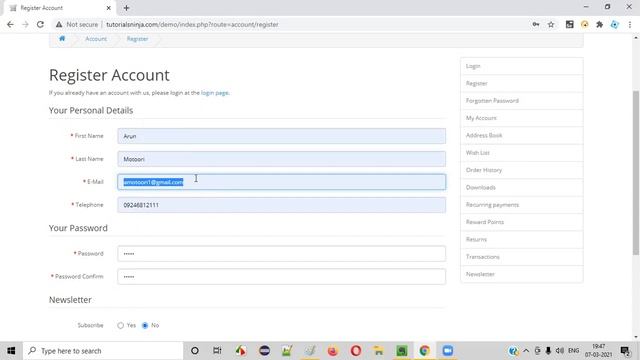
Task: Click the taskbar clock and date
Action: (598, 351)
